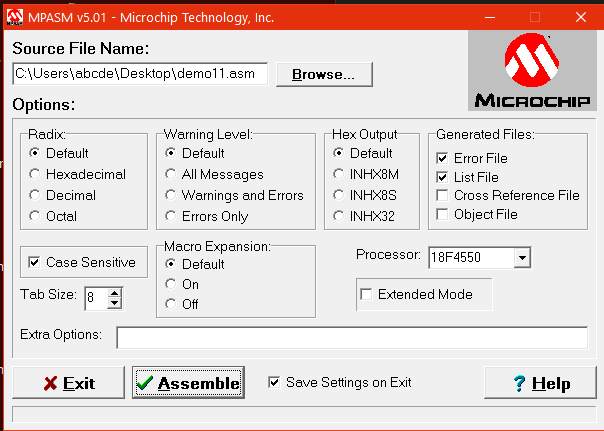Toggle the Case Sensitive checkbox
The height and width of the screenshot is (431, 604).
pos(34,262)
